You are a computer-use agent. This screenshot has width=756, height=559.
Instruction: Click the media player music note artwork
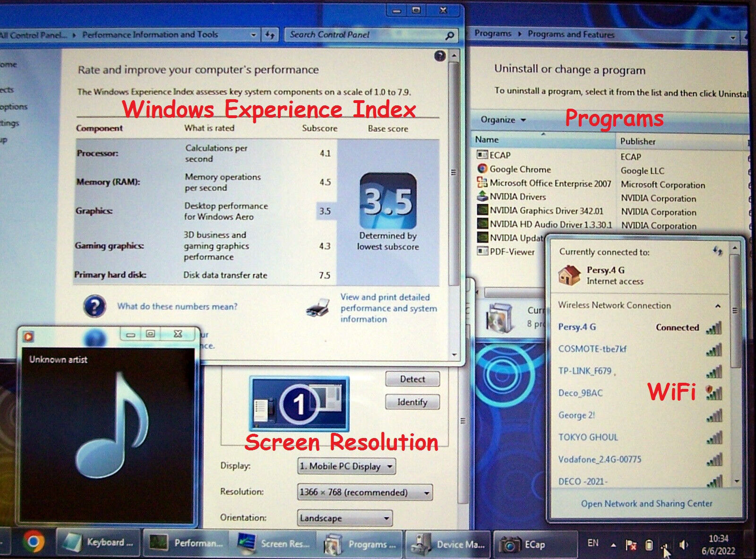point(111,426)
